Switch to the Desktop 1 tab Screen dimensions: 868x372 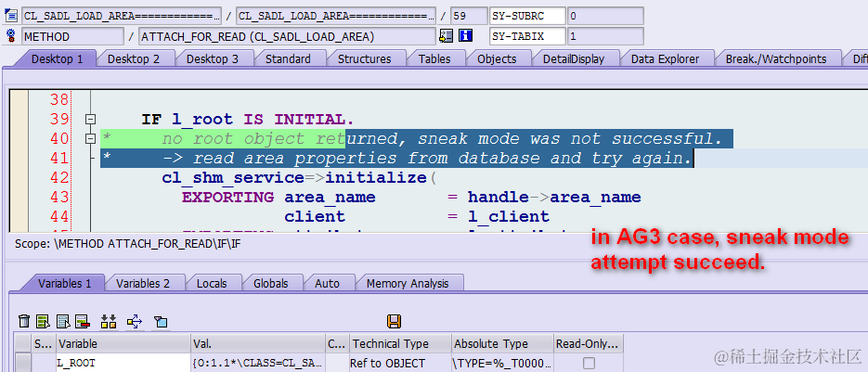click(x=57, y=58)
